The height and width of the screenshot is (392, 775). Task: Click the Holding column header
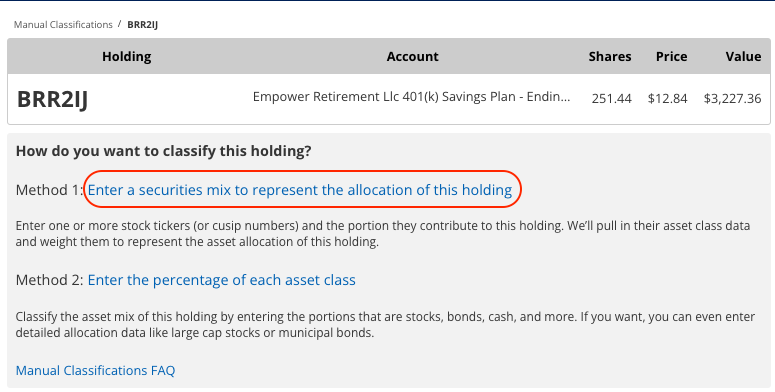click(x=127, y=56)
